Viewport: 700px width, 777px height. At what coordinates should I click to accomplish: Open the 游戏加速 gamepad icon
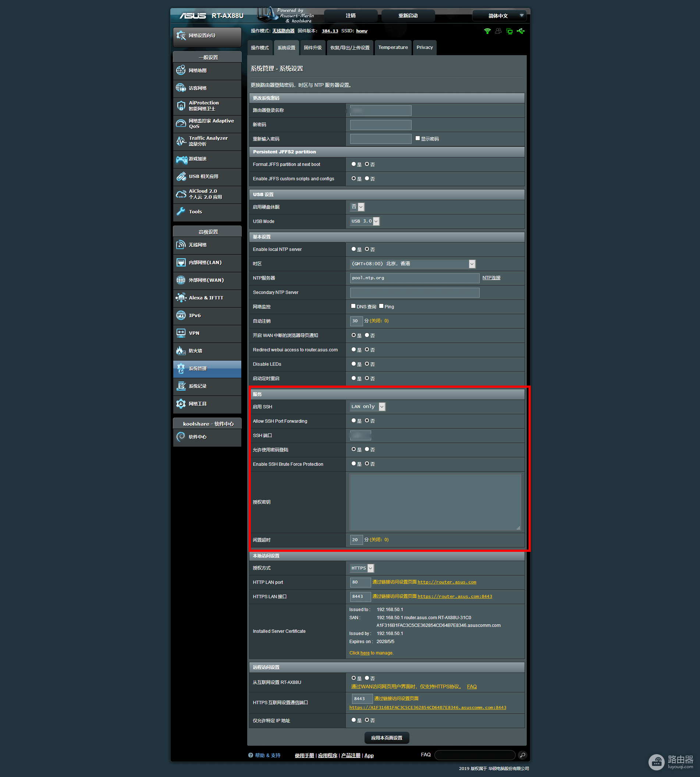181,159
